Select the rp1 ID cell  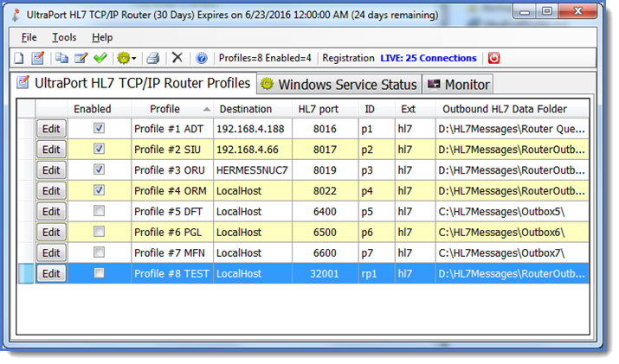coord(377,274)
